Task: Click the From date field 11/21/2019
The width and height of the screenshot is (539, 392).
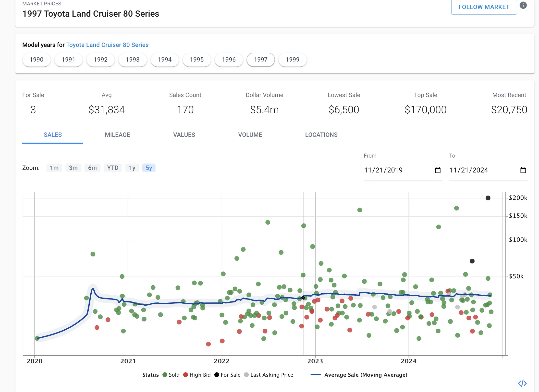Action: tap(403, 170)
